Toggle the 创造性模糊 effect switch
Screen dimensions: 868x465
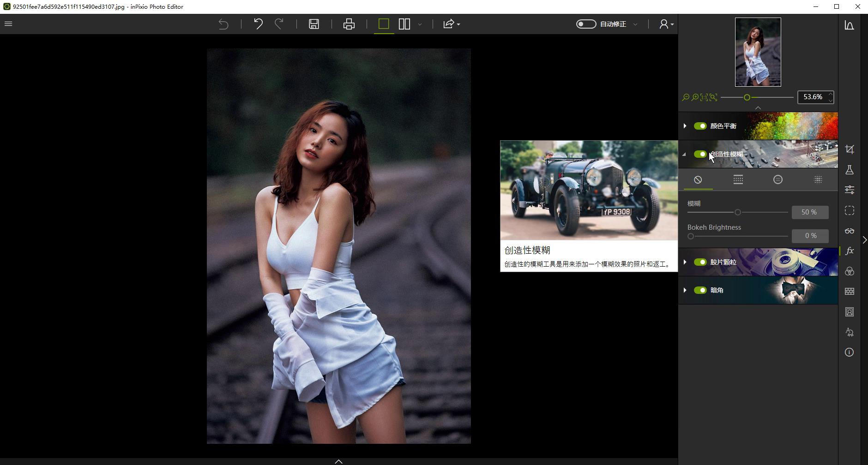pos(700,154)
